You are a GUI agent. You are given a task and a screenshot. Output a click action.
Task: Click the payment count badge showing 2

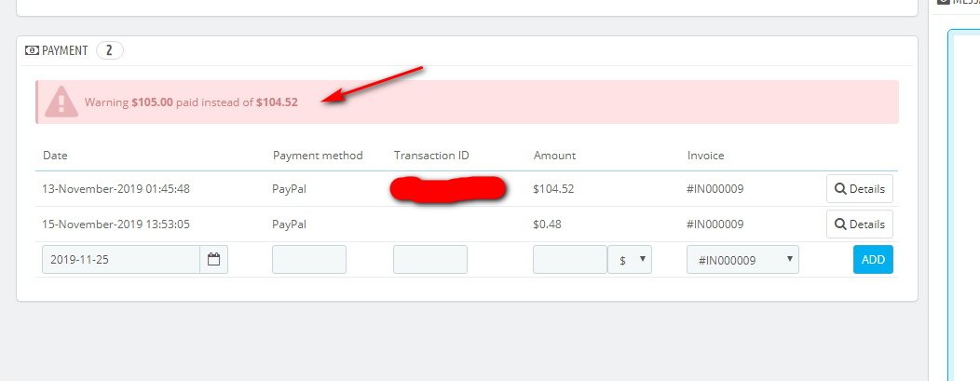(109, 50)
